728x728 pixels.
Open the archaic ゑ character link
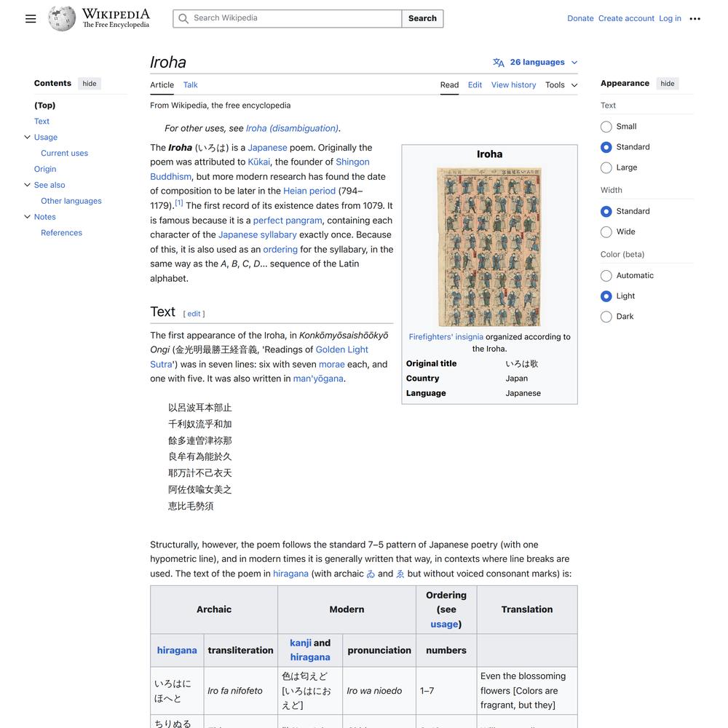click(400, 574)
